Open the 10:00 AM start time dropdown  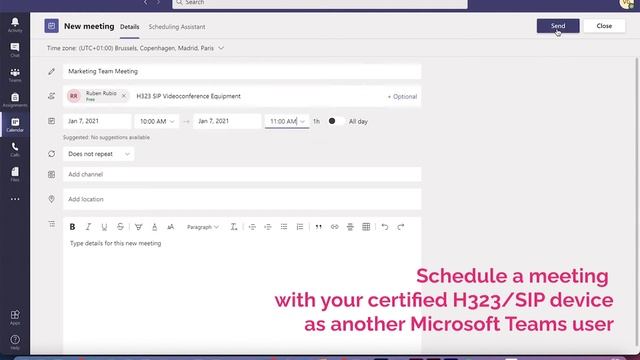point(157,121)
